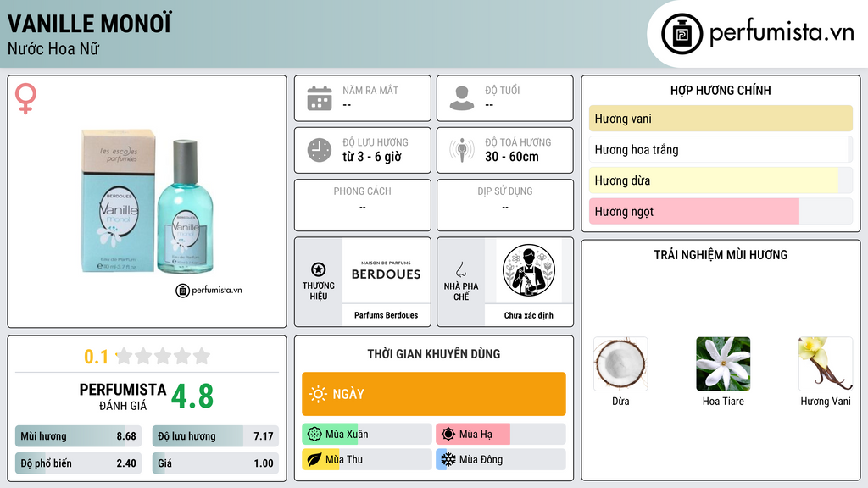Click the từ 3 - 6 giờ value
This screenshot has height=488, width=868.
coord(372,157)
